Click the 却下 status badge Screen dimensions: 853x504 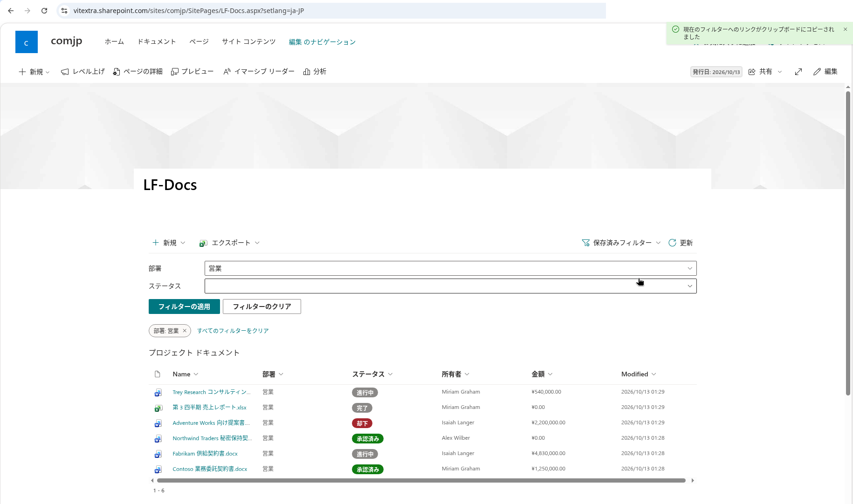tap(362, 423)
